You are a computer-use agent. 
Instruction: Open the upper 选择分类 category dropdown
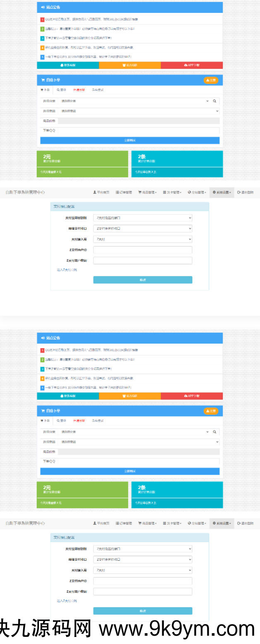pyautogui.click(x=135, y=101)
